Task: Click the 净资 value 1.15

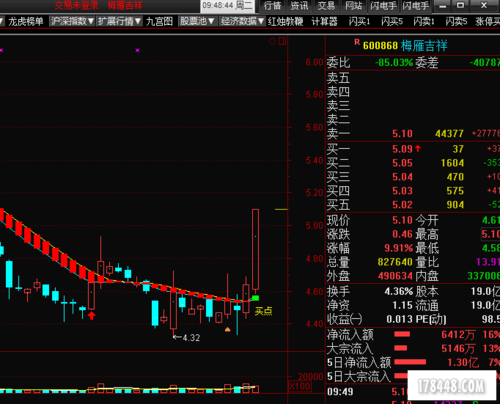Action: pos(402,305)
